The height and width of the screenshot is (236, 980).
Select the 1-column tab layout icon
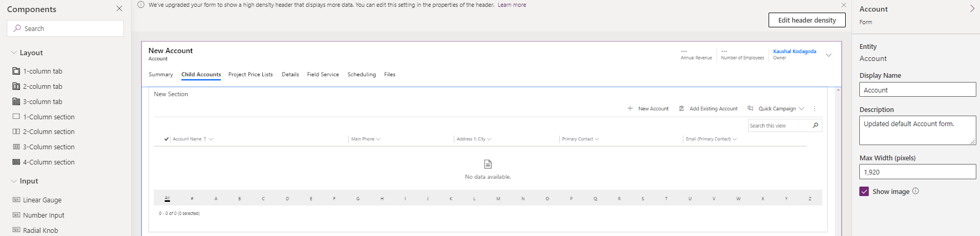coord(16,71)
